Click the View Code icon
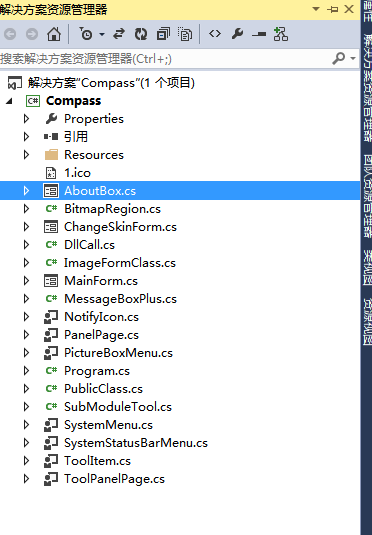372x535 pixels. pos(215,34)
